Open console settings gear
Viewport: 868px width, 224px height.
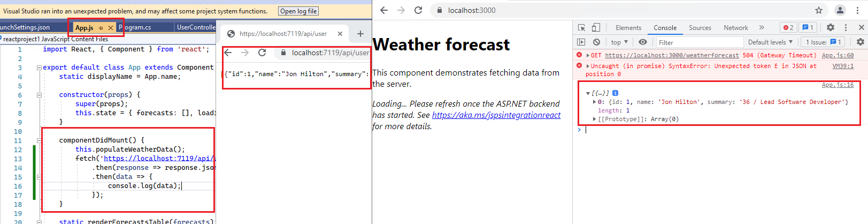point(860,42)
